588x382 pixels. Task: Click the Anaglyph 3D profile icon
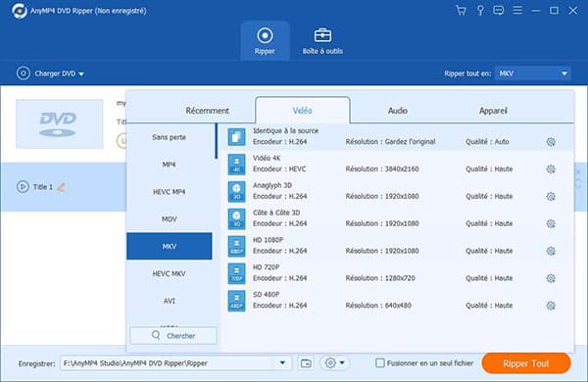pyautogui.click(x=236, y=192)
